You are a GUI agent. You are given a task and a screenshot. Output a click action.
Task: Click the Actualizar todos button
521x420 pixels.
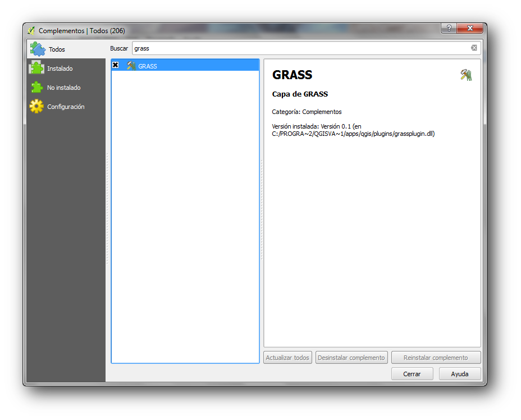click(x=287, y=358)
